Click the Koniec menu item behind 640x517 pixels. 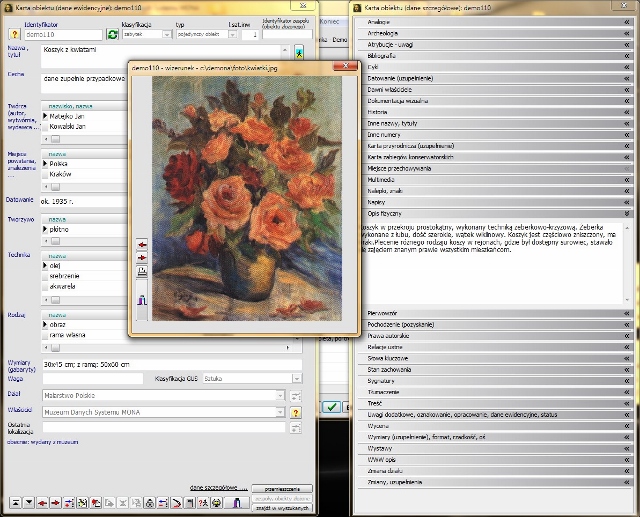click(329, 22)
